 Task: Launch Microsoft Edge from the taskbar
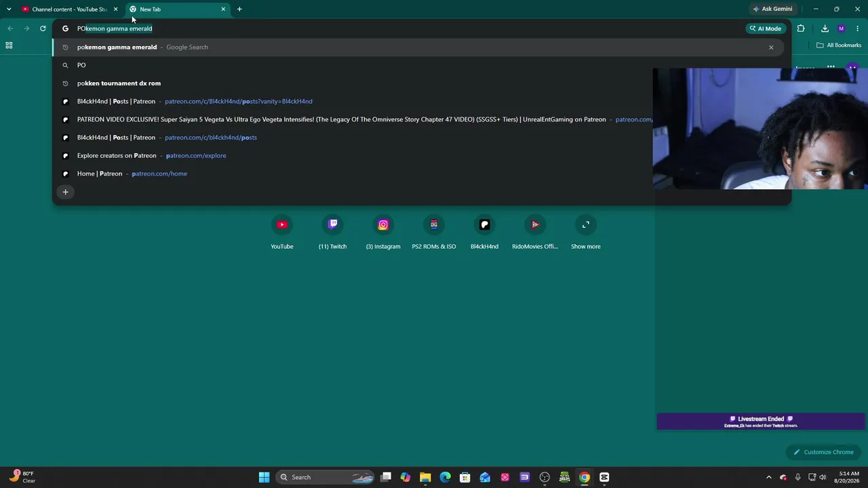445,477
